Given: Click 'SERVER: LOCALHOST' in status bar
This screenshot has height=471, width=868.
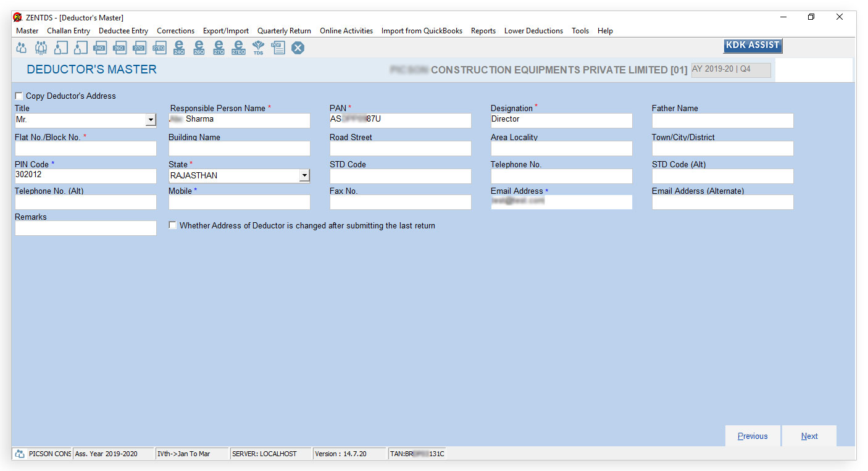Looking at the screenshot, I should click(x=270, y=454).
